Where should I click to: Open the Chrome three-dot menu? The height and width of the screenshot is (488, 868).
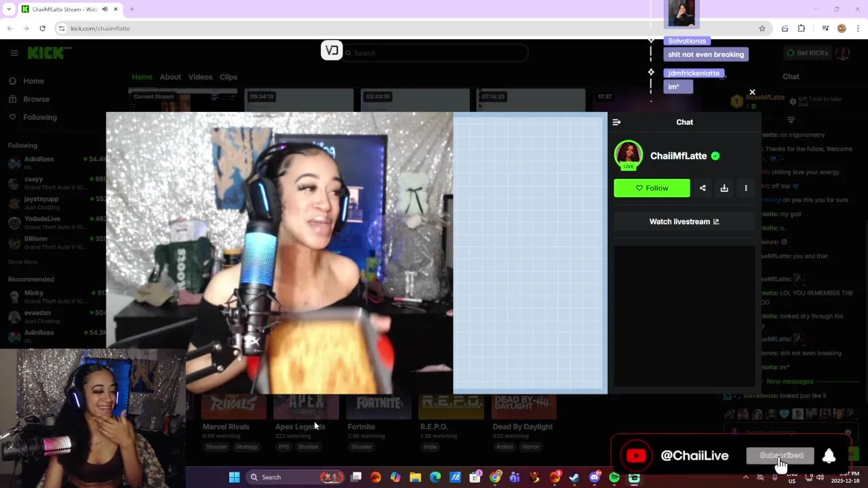(x=858, y=28)
